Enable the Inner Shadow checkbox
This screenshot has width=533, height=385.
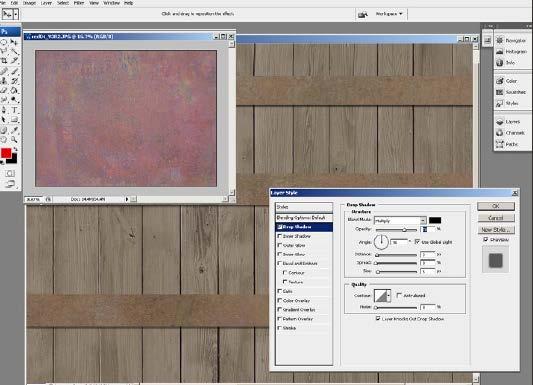(x=279, y=235)
